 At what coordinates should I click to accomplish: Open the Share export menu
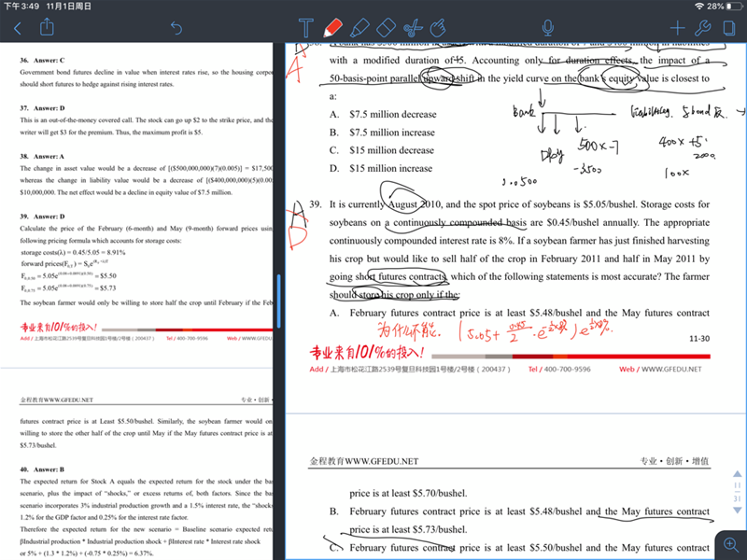click(x=49, y=28)
